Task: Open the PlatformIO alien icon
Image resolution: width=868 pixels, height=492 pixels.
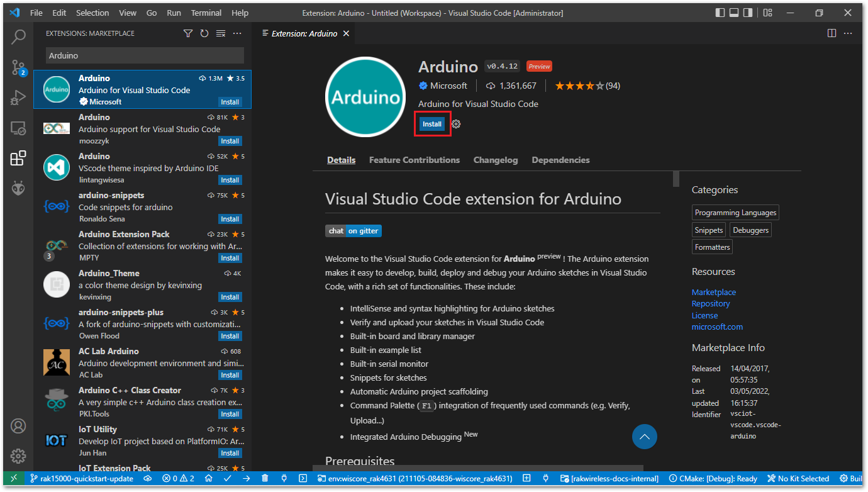Action: point(18,188)
